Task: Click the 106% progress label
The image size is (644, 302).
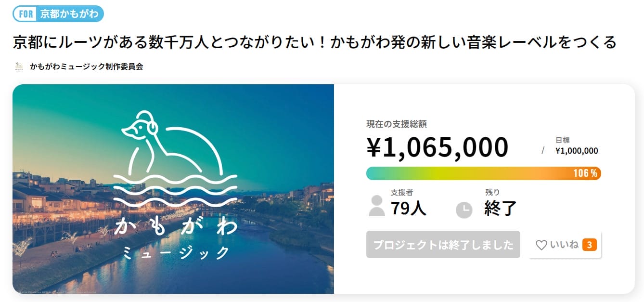Action: [585, 173]
